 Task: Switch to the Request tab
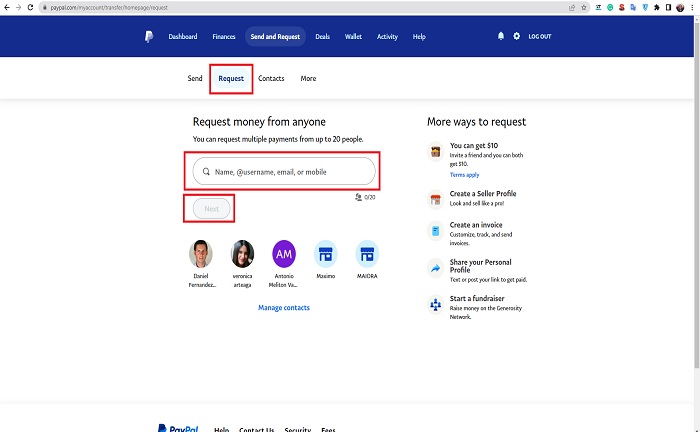pyautogui.click(x=231, y=79)
